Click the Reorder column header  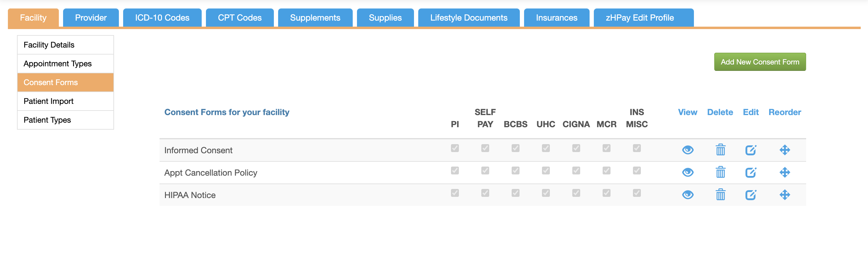tap(784, 112)
